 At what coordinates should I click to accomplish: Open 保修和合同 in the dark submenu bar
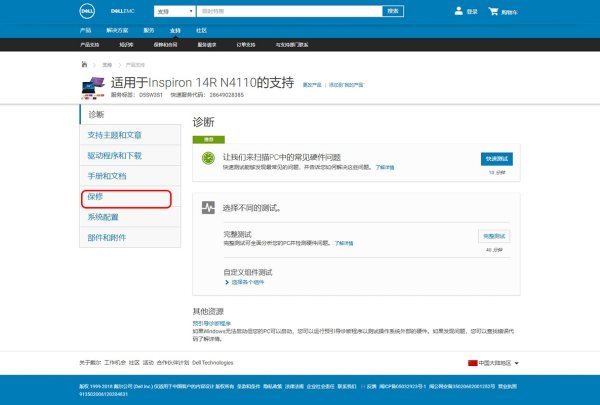[x=165, y=45]
